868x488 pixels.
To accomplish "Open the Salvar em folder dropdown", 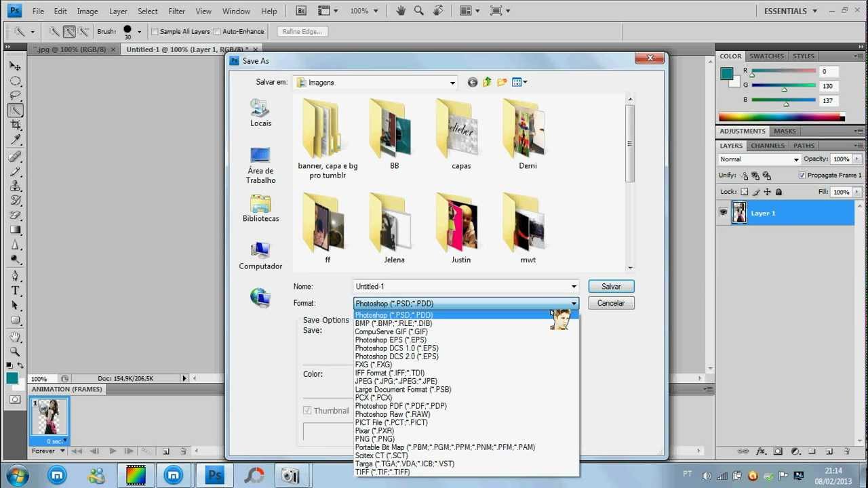I will pos(452,83).
